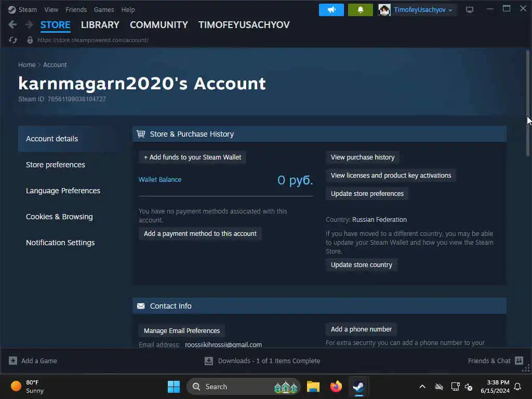Open the Help menu

tap(128, 9)
